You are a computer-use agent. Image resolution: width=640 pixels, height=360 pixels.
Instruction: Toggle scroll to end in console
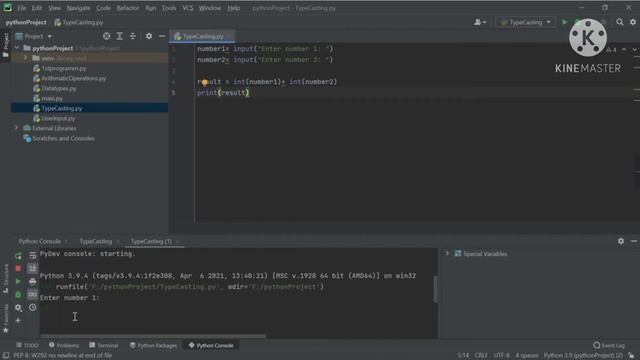32,268
